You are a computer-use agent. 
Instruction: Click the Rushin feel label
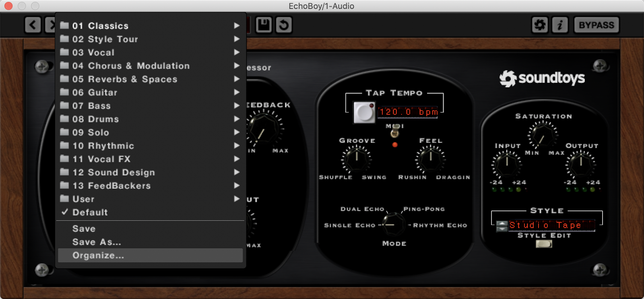click(x=412, y=177)
